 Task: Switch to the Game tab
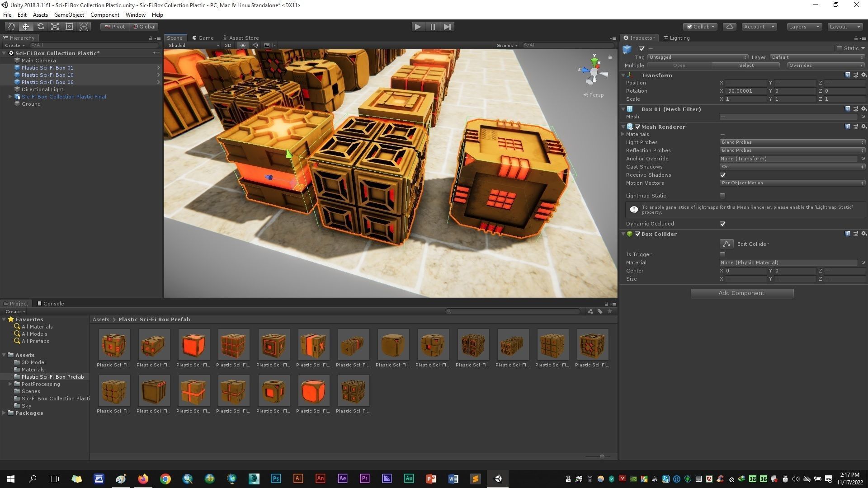(x=203, y=38)
